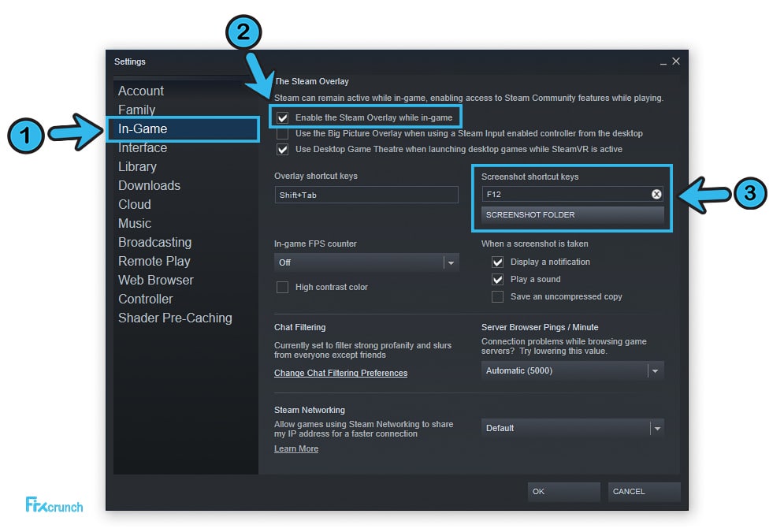Enable Save an uncompressed copy

click(x=497, y=297)
